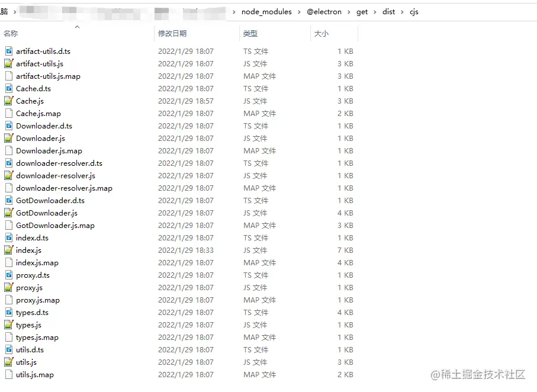Click the artifact-utils.js.map file icon
537x392 pixels.
pos(9,76)
